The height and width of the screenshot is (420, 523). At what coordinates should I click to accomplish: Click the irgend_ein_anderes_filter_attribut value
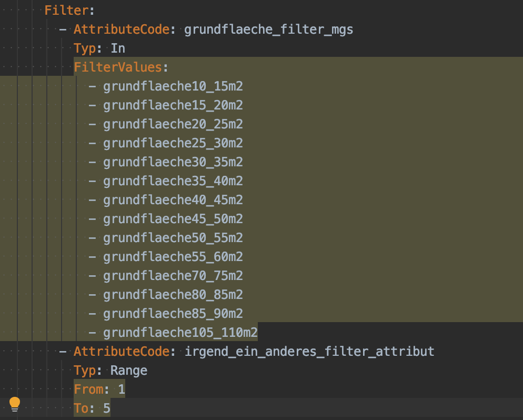point(309,351)
